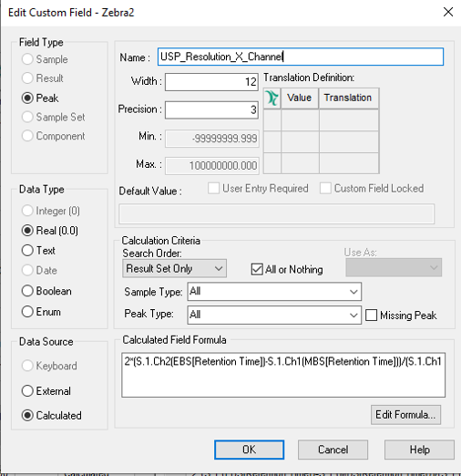This screenshot has height=476, width=461.
Task: Click the Precision input field
Action: pos(211,109)
